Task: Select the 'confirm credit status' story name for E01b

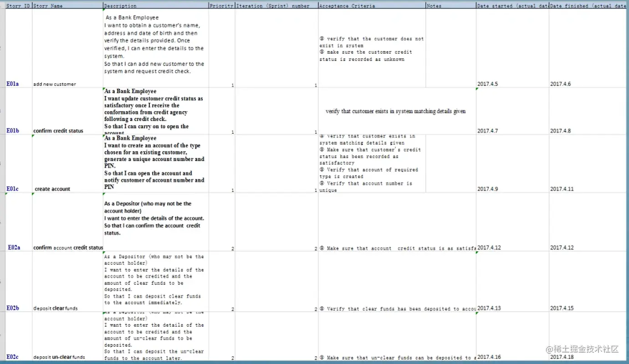Action: [x=58, y=131]
